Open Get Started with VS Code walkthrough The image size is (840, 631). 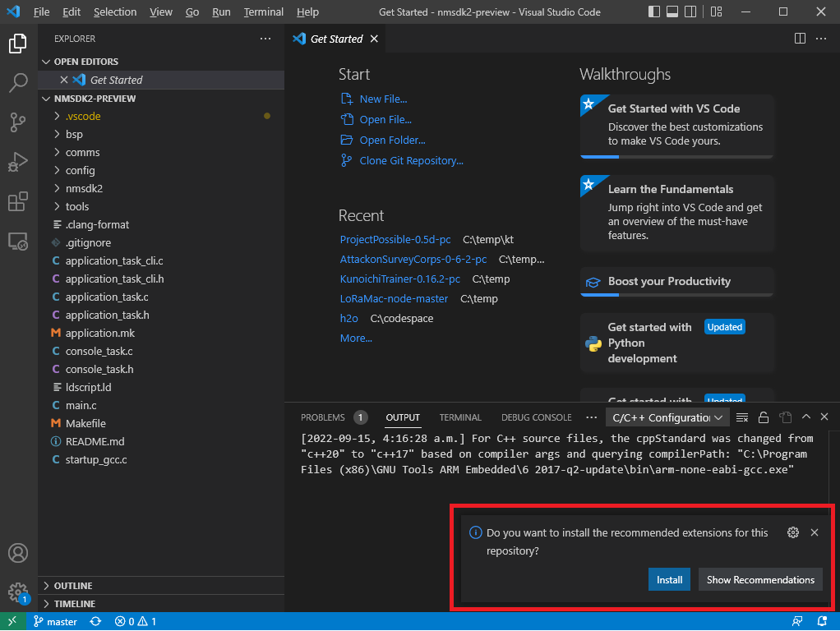click(x=676, y=126)
